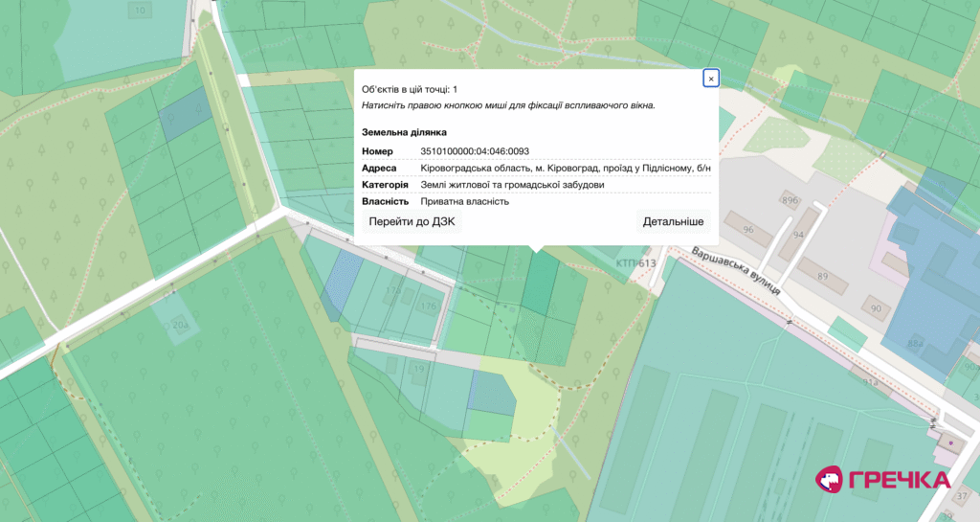Click building 90 on the map
The width and height of the screenshot is (980, 522).
pyautogui.click(x=876, y=308)
